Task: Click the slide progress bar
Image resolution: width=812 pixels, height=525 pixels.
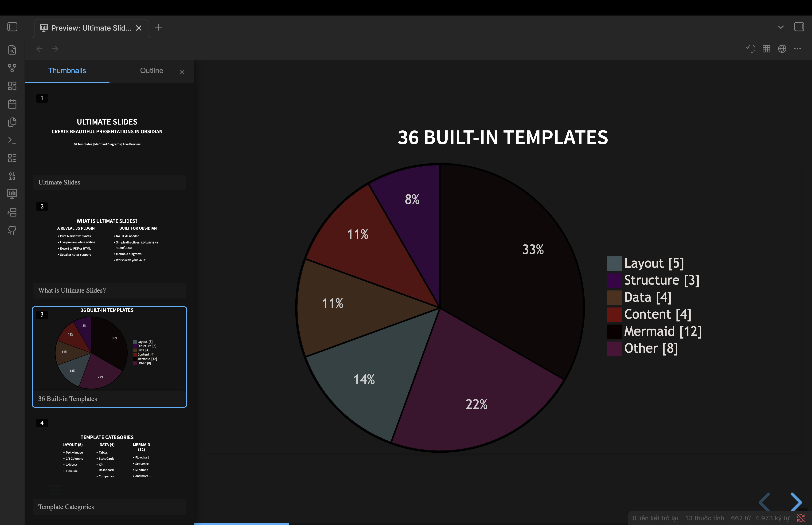Action: pyautogui.click(x=503, y=524)
